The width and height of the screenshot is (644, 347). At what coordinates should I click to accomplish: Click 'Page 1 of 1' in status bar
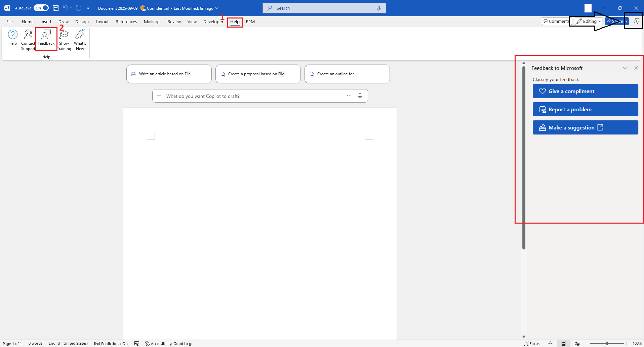[12, 343]
